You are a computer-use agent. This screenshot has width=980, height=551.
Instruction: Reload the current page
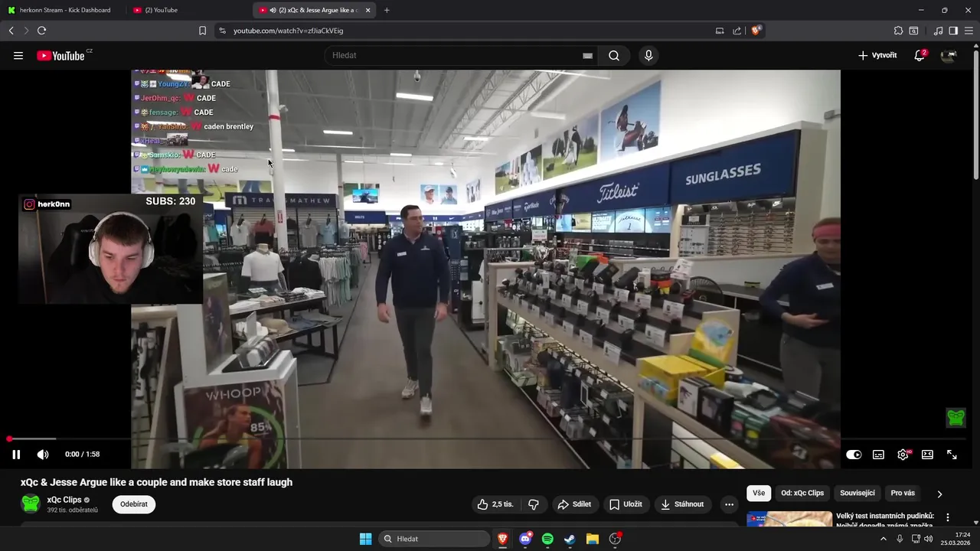point(41,31)
